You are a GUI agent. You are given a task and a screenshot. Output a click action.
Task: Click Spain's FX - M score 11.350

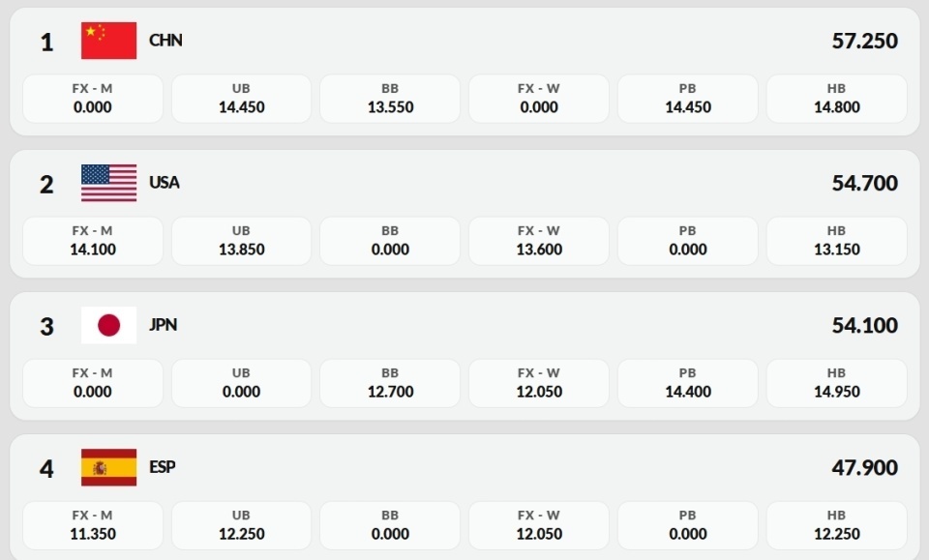pos(93,525)
